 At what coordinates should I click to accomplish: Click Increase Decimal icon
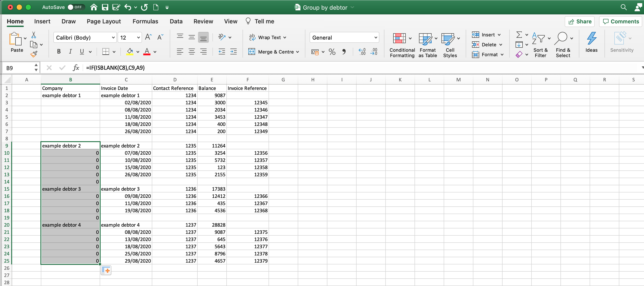(362, 51)
